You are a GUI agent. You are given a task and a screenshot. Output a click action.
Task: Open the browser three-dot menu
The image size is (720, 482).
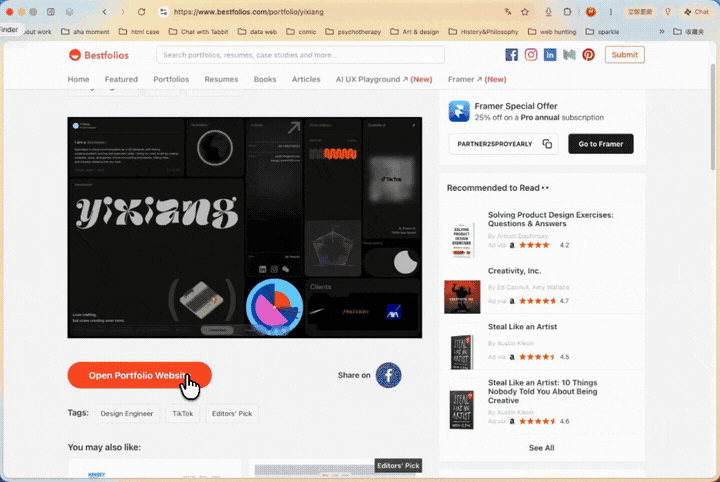pyautogui.click(x=611, y=12)
